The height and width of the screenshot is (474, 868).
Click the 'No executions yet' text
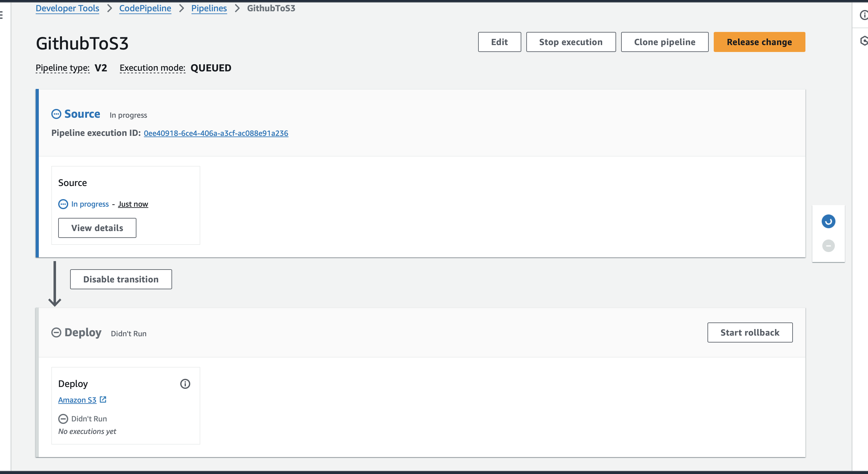[x=87, y=431]
